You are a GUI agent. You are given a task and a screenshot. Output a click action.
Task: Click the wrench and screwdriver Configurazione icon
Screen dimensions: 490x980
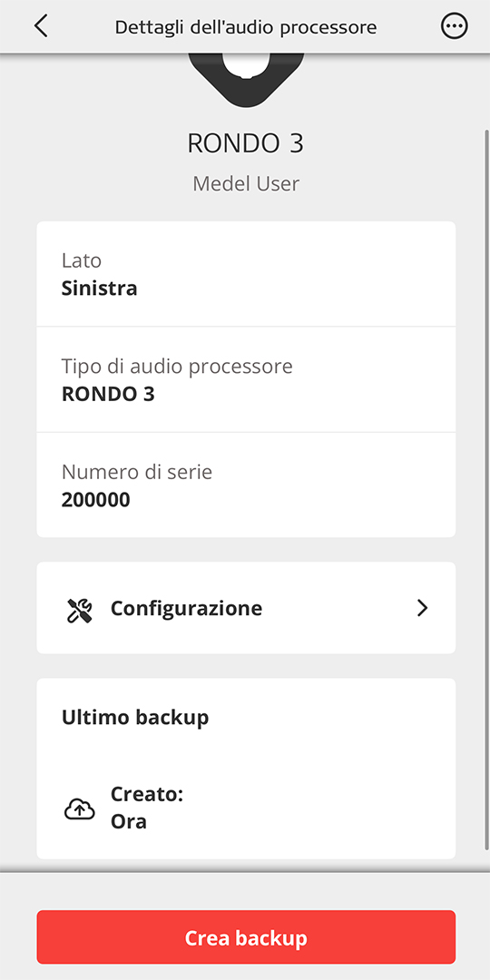79,608
